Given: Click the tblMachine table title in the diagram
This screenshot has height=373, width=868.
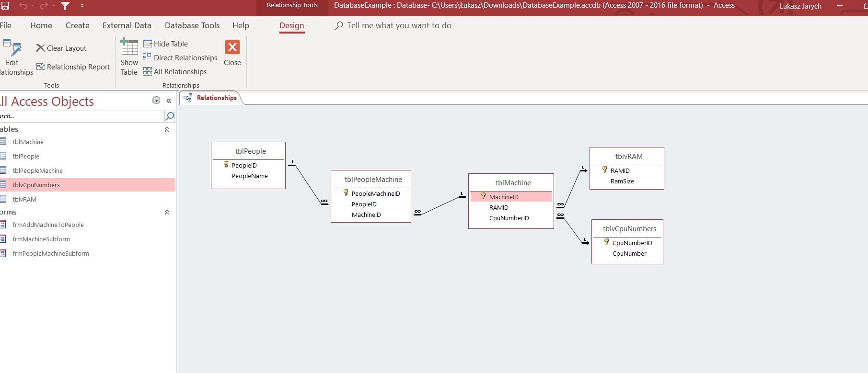Looking at the screenshot, I should 513,182.
